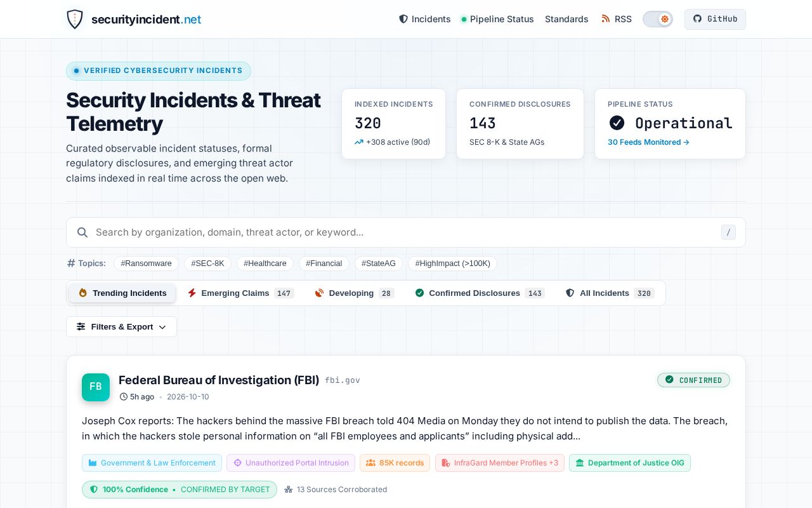
Task: Filter by #Financial topic
Action: (324, 263)
